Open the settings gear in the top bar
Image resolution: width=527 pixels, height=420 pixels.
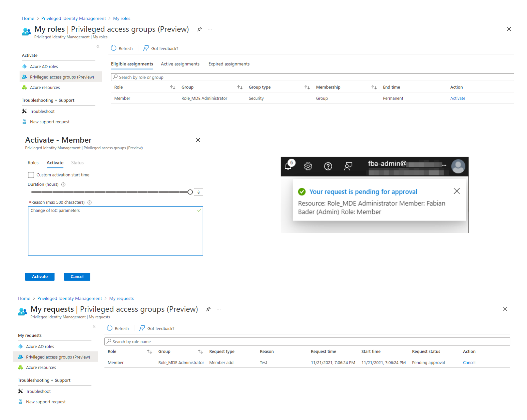point(308,166)
